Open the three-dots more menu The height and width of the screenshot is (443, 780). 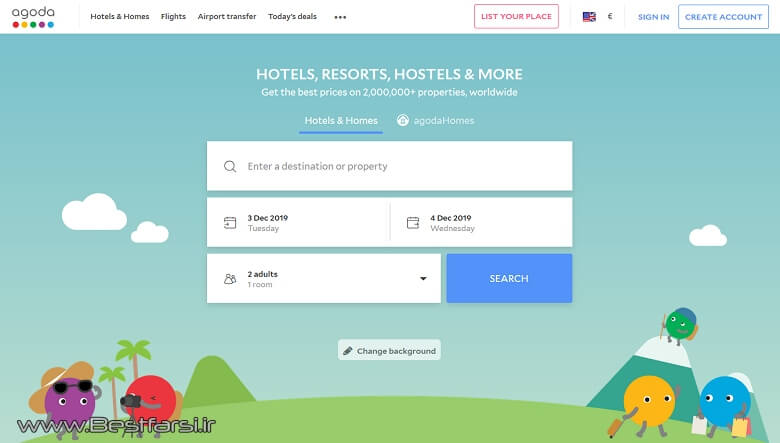pyautogui.click(x=340, y=17)
